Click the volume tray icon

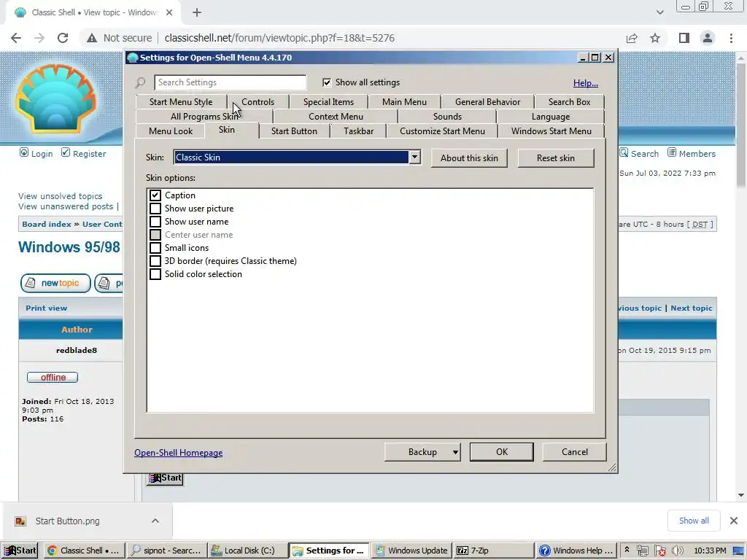678,551
